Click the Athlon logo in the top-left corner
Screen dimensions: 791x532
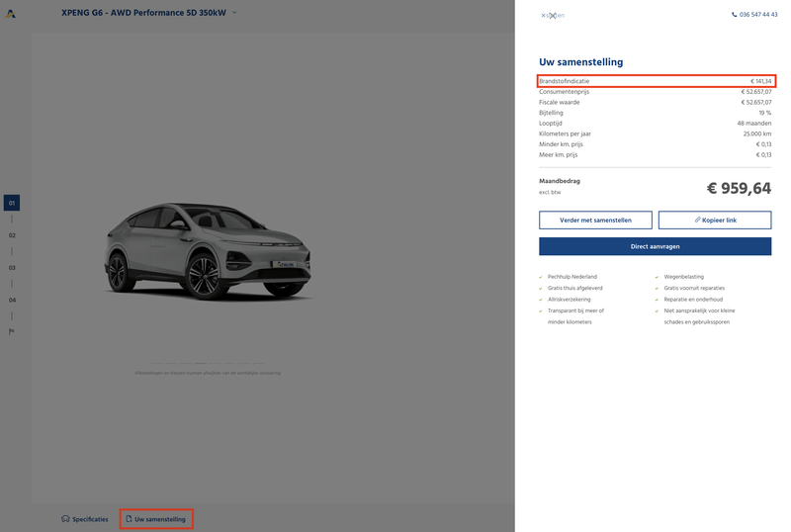point(11,14)
